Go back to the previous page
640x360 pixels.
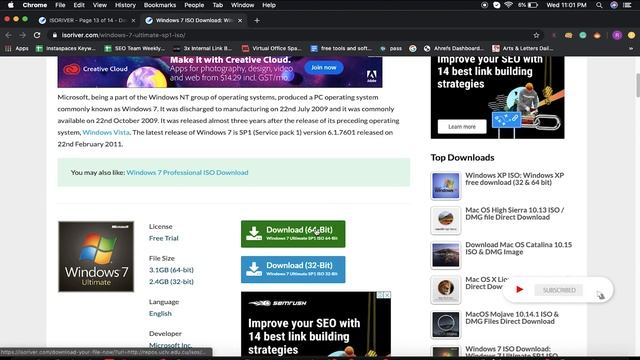(9, 35)
